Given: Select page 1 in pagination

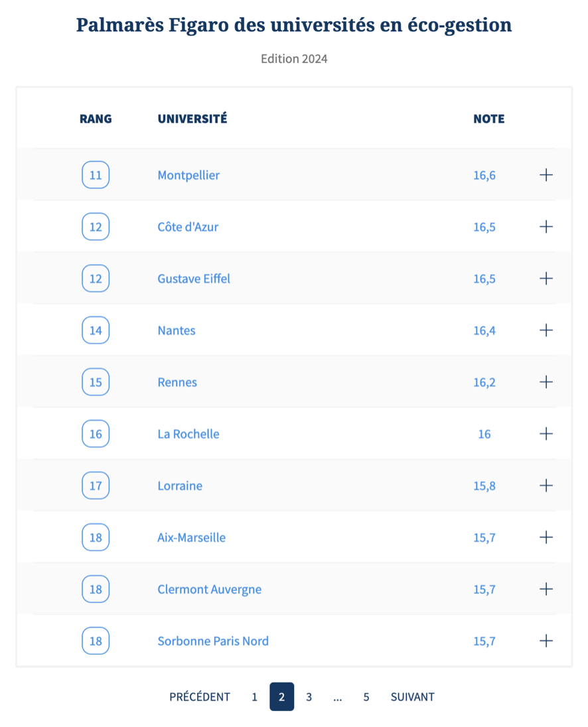Looking at the screenshot, I should click(x=254, y=697).
